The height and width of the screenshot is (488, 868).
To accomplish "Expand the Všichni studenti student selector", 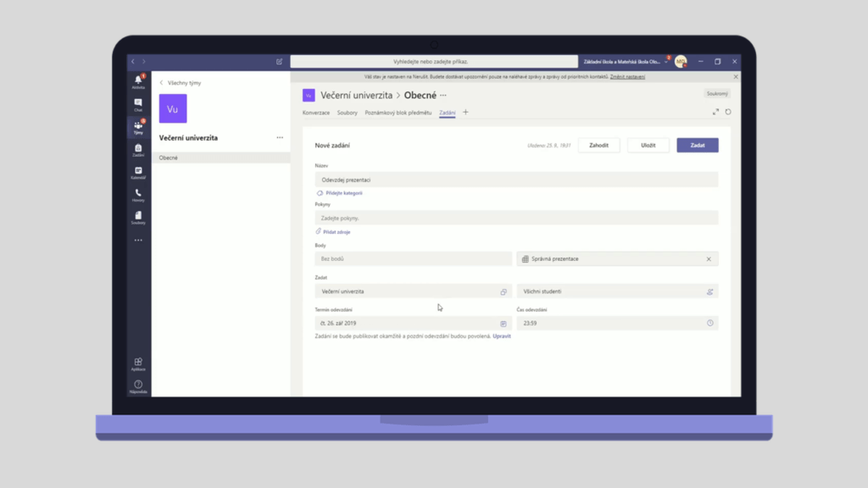I will click(x=709, y=291).
